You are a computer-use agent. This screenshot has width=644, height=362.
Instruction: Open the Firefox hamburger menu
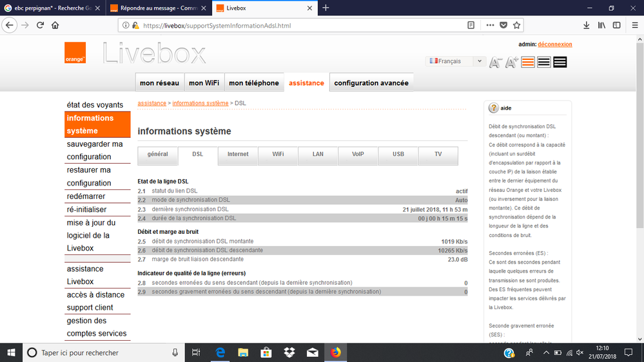635,26
